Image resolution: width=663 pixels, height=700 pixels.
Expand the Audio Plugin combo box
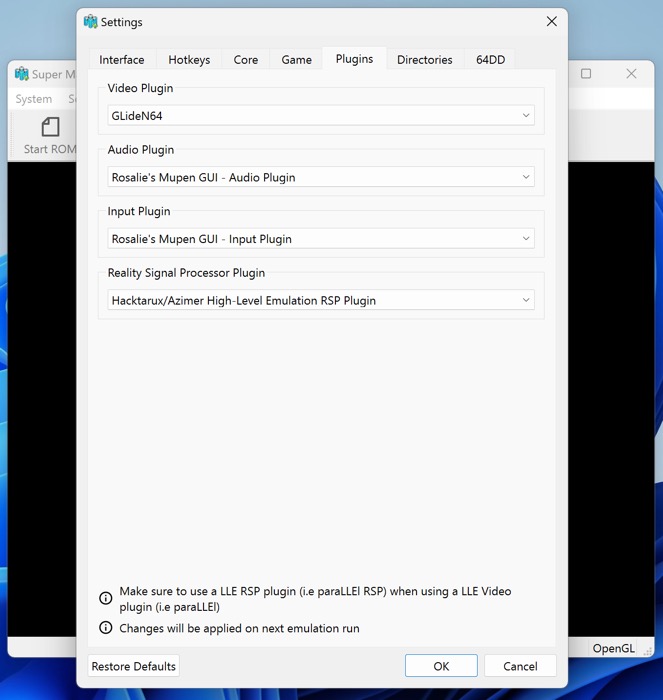[321, 177]
